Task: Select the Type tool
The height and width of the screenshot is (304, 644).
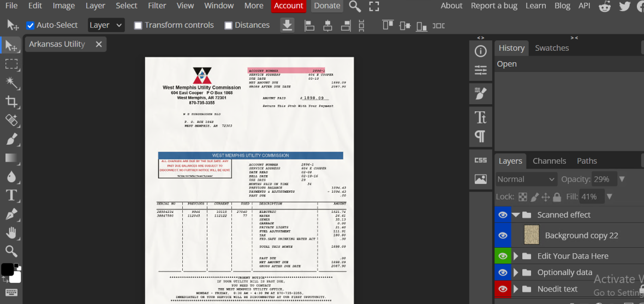Action: [x=11, y=195]
